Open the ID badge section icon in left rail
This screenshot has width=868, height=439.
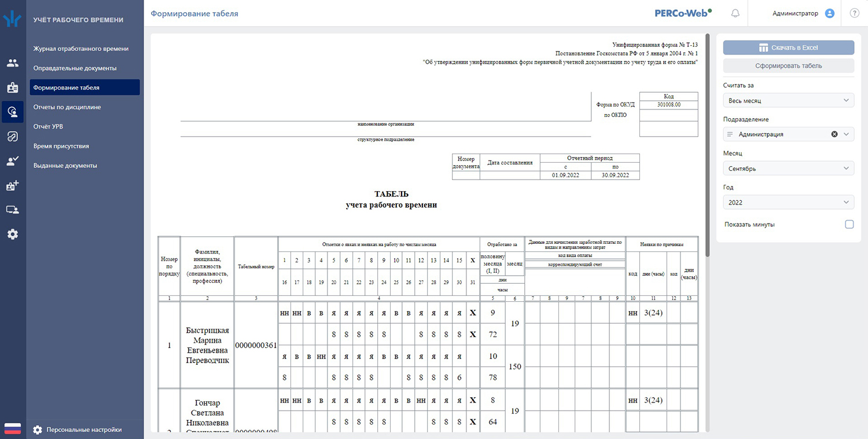[13, 87]
